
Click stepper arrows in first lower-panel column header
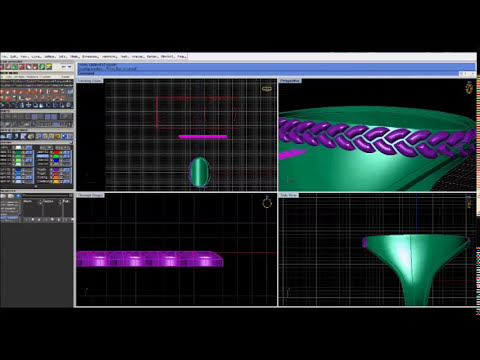click(40, 202)
